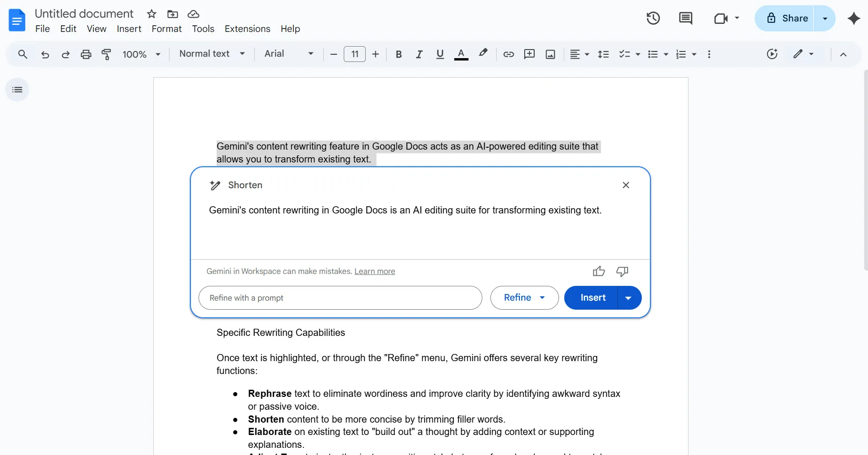Open the Google Docs home icon
Viewport: 868px width, 455px height.
17,20
